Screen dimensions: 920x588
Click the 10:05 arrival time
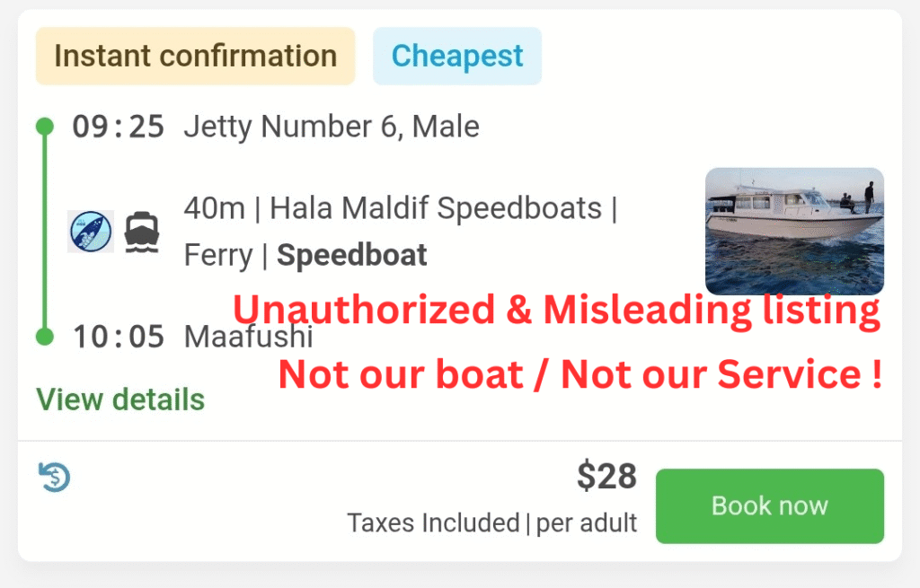click(119, 338)
